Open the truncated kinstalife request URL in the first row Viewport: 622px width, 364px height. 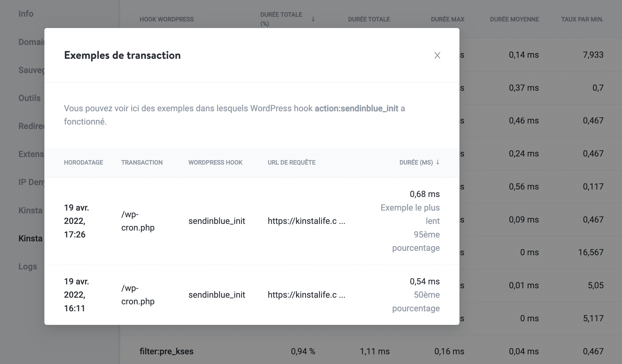(x=306, y=221)
